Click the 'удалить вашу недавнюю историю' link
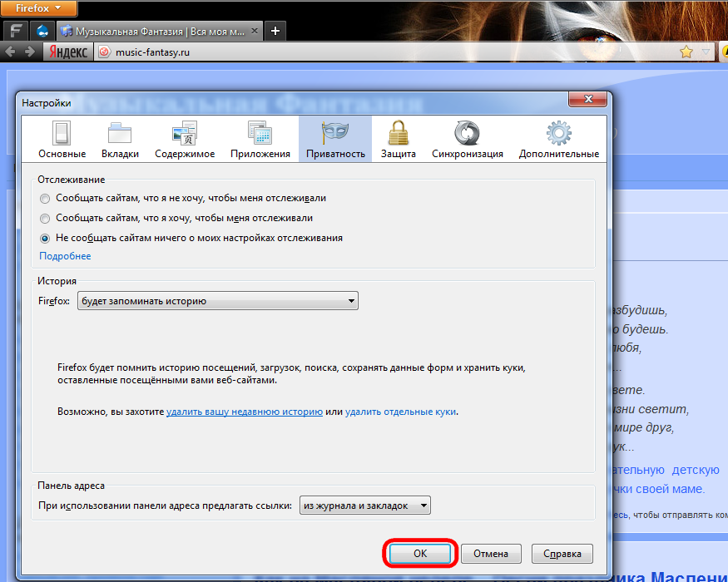The image size is (728, 582). tap(244, 412)
